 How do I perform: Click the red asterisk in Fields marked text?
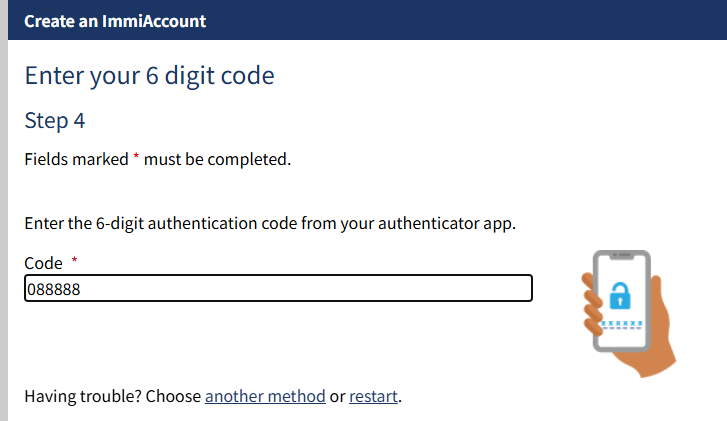136,156
